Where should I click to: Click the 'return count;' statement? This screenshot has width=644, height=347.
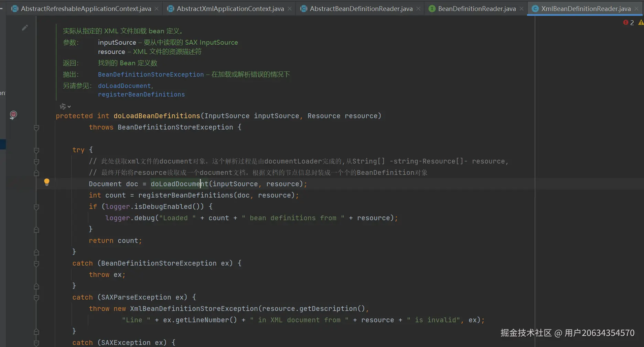point(115,240)
